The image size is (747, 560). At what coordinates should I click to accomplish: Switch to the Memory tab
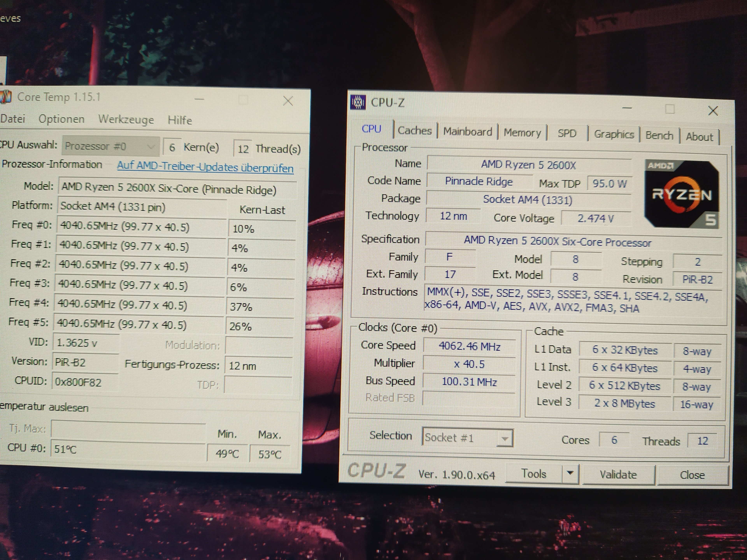(522, 133)
